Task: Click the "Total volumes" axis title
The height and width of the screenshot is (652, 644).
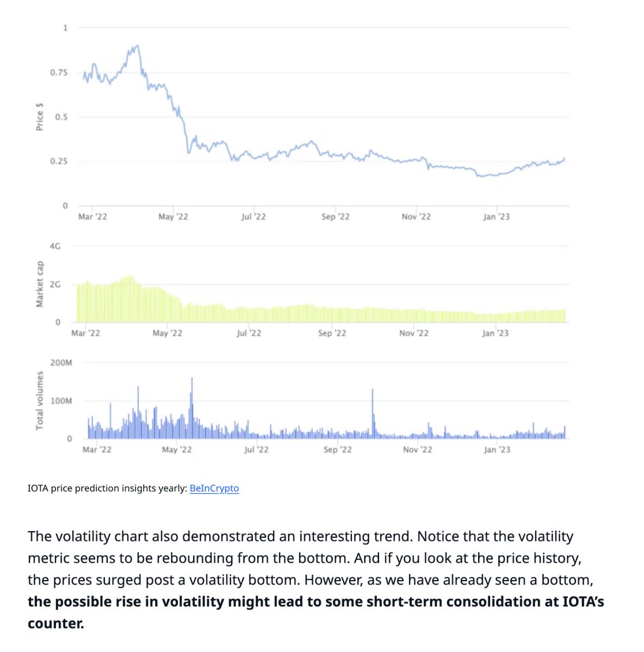Action: click(40, 401)
